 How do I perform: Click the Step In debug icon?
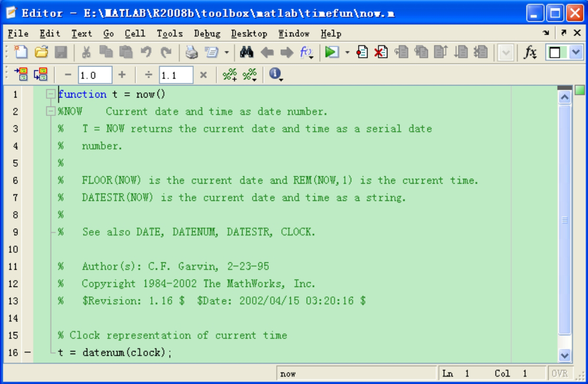422,52
